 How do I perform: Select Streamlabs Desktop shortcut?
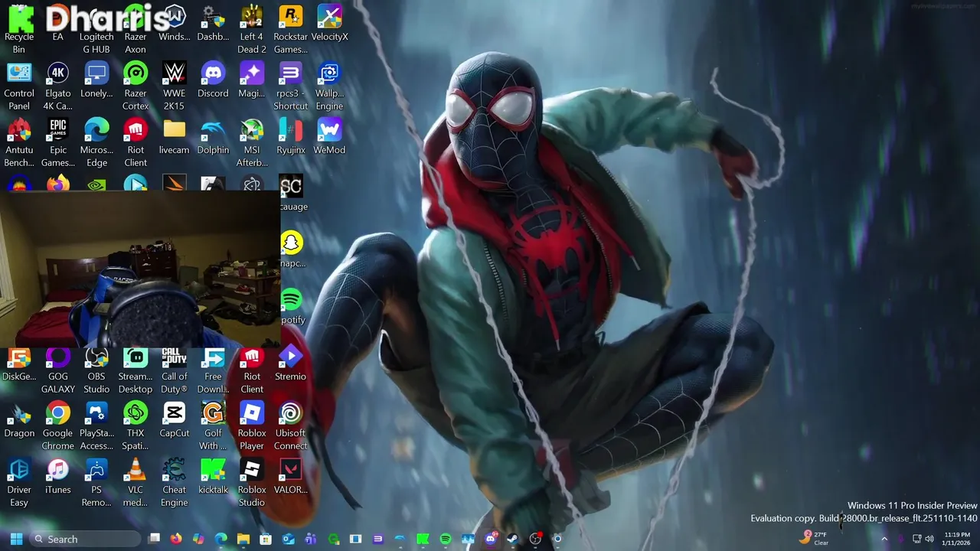[x=136, y=369]
